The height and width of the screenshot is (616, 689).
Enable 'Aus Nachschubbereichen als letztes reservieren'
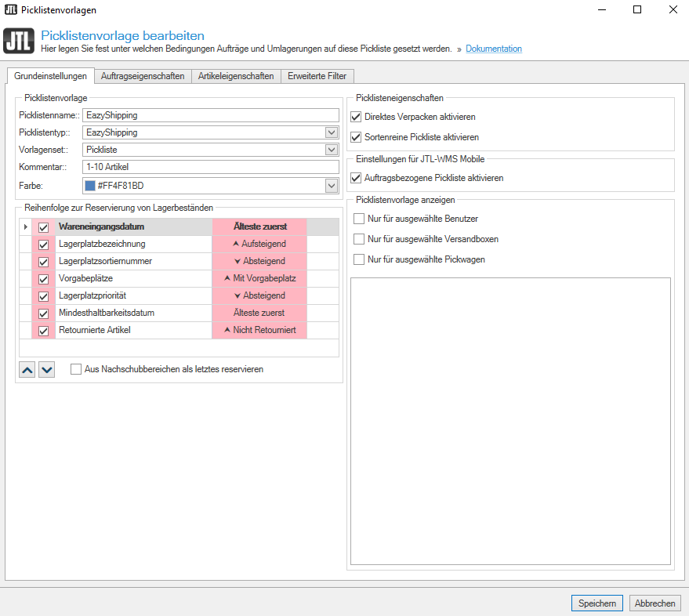tap(76, 369)
